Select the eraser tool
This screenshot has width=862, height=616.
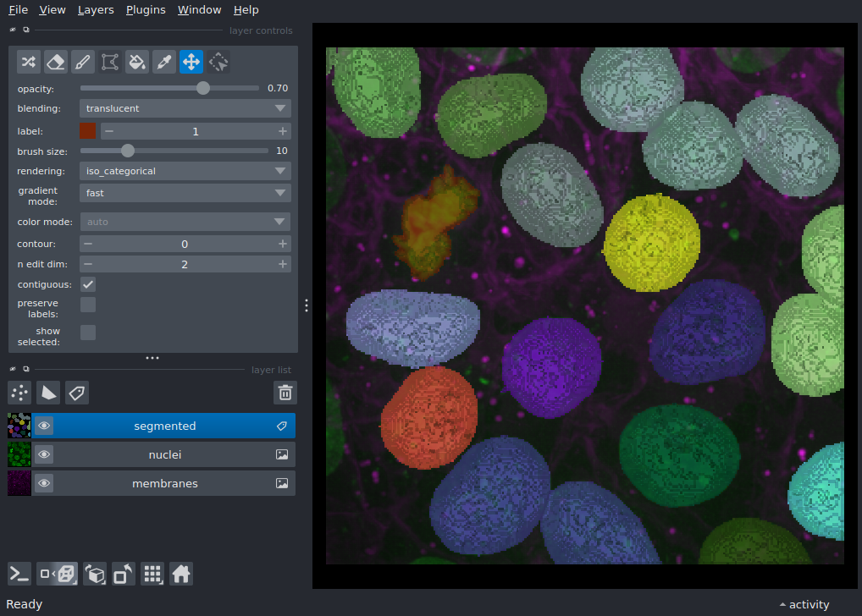tap(56, 61)
